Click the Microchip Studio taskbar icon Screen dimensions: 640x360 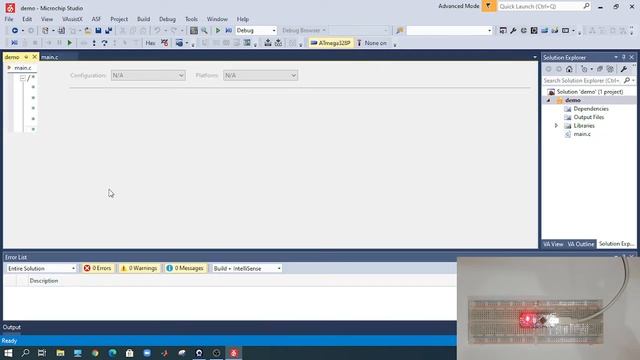[x=234, y=353]
